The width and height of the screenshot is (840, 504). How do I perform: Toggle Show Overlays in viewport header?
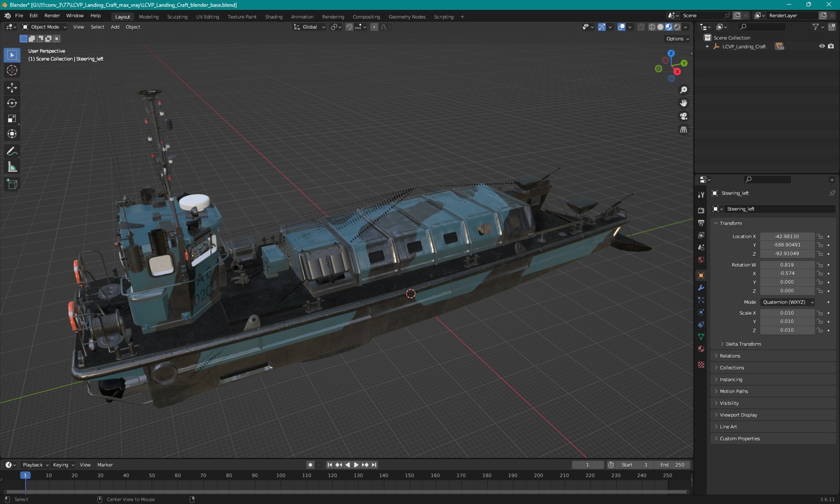point(622,27)
